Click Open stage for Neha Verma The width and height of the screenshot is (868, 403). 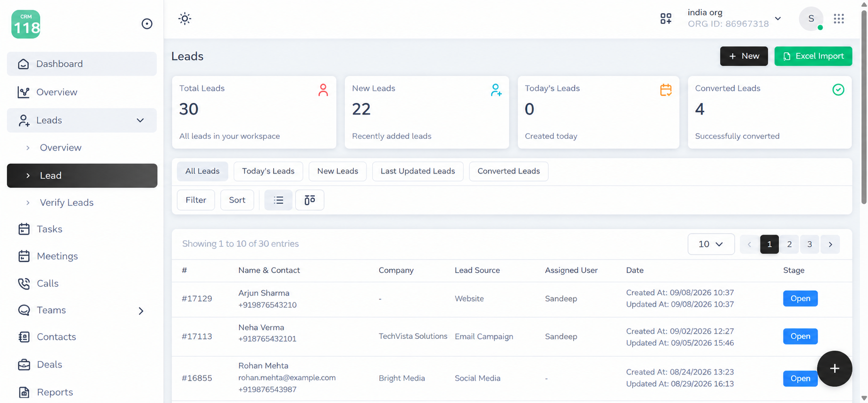click(x=800, y=336)
